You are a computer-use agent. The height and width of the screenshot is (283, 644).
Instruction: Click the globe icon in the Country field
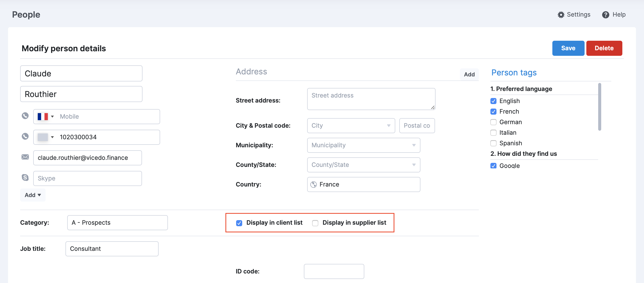click(313, 184)
